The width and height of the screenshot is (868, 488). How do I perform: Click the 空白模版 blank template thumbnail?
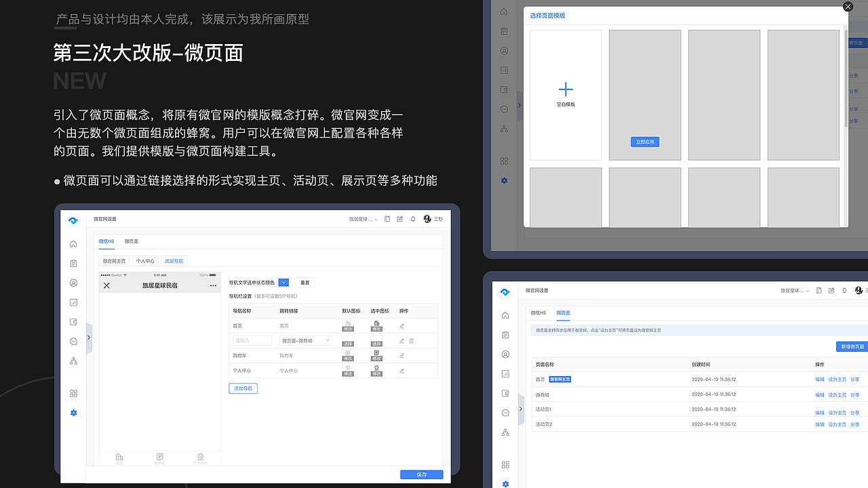[566, 94]
